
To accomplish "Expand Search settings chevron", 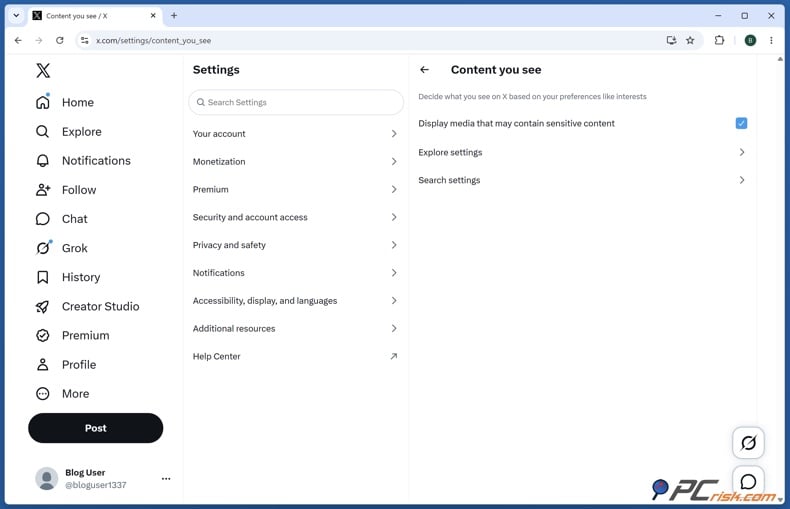I will [x=742, y=180].
